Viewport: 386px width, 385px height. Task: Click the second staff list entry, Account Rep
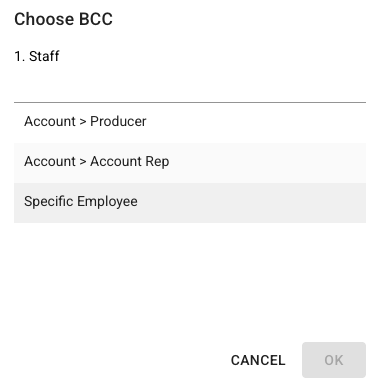190,163
